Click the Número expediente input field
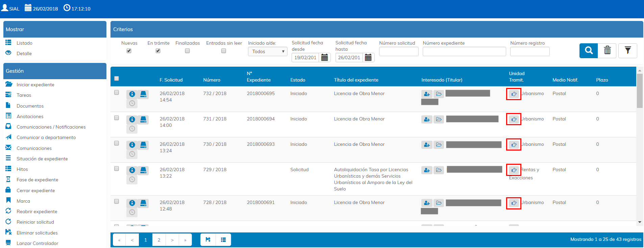The height and width of the screenshot is (248, 644). tap(464, 51)
